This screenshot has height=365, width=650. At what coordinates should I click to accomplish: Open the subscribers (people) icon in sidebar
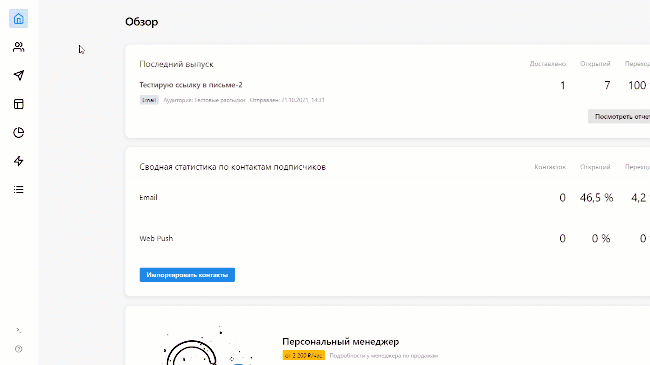tap(19, 47)
